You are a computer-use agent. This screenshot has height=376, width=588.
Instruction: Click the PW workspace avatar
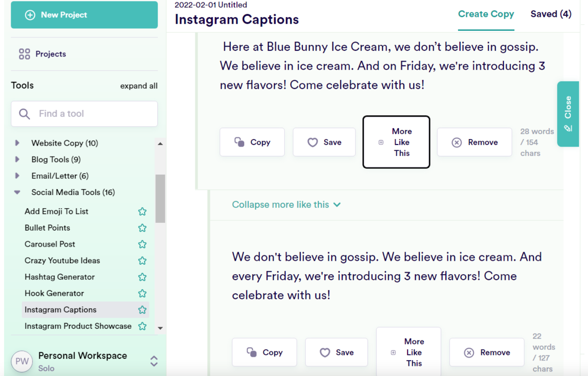coord(22,361)
